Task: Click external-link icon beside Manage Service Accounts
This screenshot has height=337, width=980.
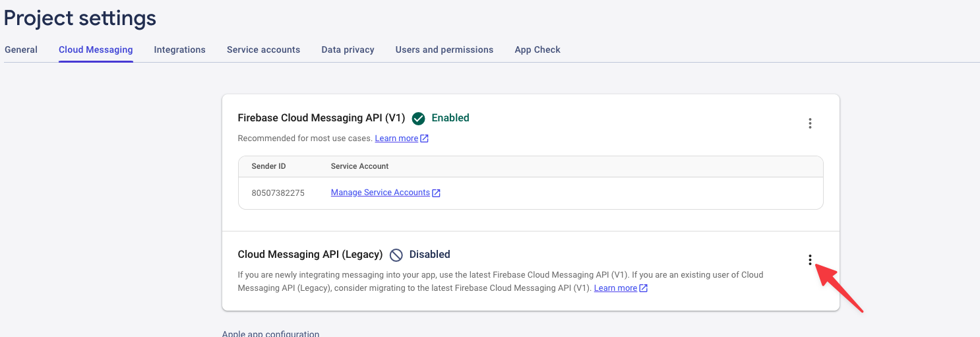Action: 437,193
